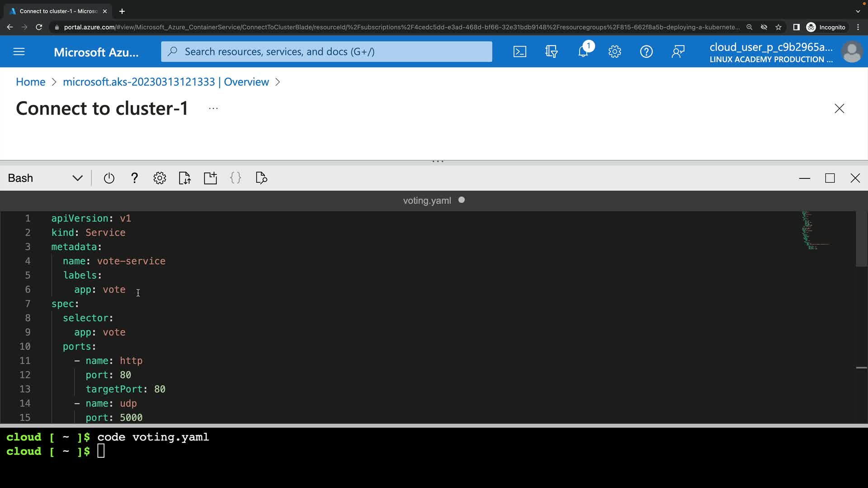Open Azure feedback icon

tap(678, 52)
